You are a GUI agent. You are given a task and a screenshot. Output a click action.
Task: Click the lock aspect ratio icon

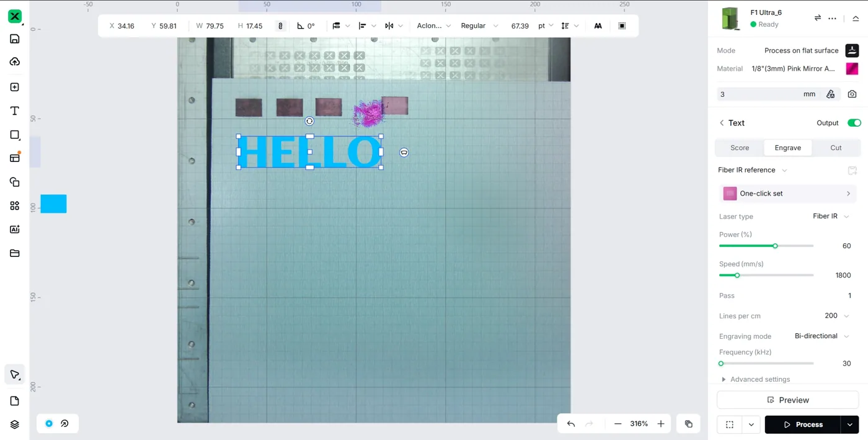(x=280, y=26)
